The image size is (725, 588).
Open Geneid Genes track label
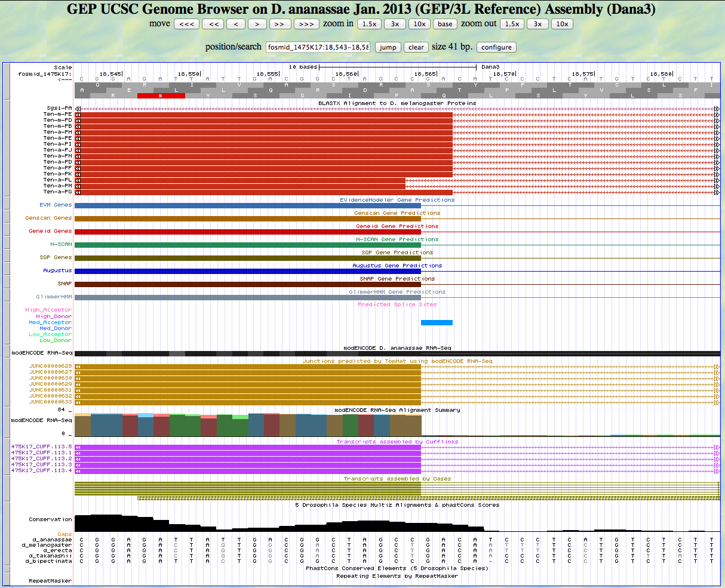pyautogui.click(x=50, y=231)
